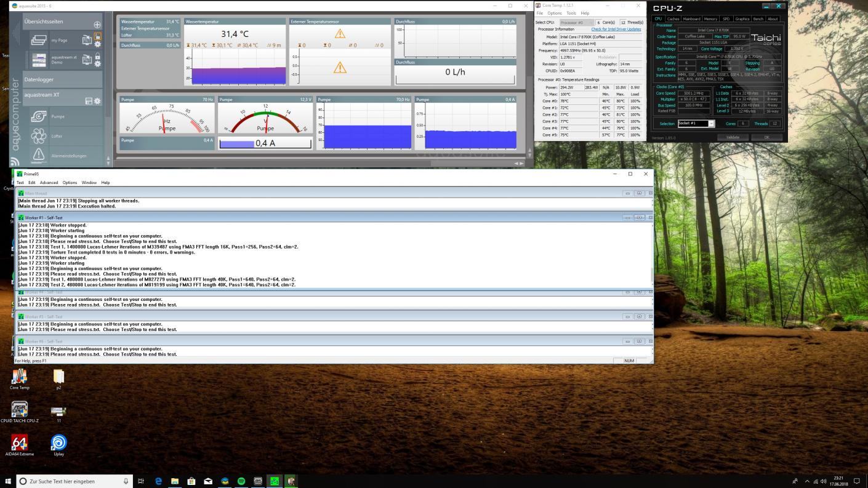Image resolution: width=868 pixels, height=488 pixels.
Task: Open Microsoft Store from taskbar
Action: tap(191, 481)
